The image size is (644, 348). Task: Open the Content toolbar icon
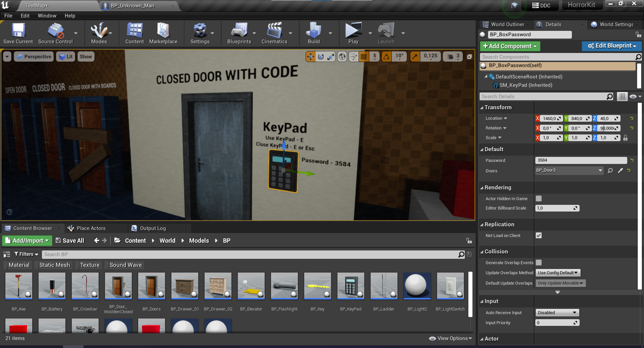click(134, 31)
